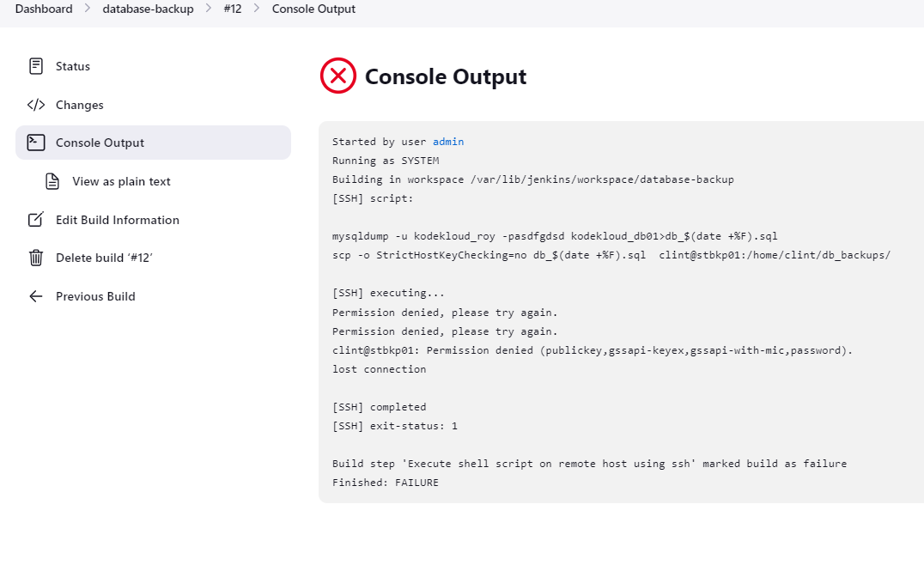Screen dimensions: 924x565
Task: Click the Console Output terminal icon
Action: [x=36, y=143]
